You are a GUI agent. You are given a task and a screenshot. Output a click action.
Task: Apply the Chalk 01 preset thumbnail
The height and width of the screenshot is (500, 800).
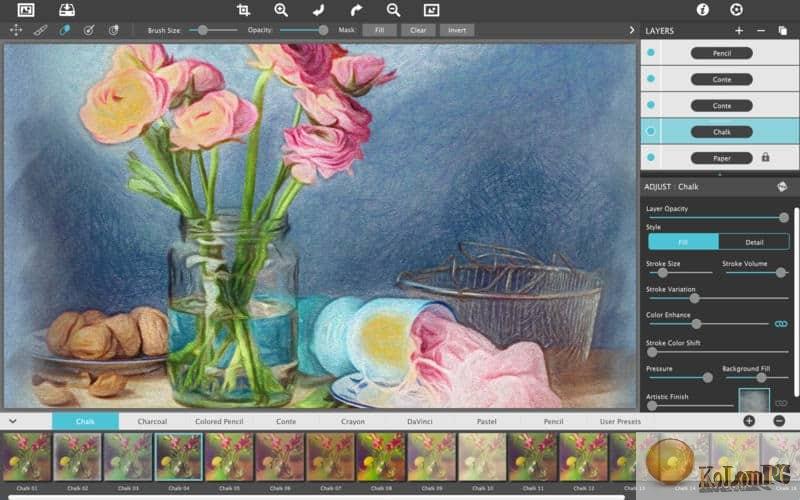27,457
